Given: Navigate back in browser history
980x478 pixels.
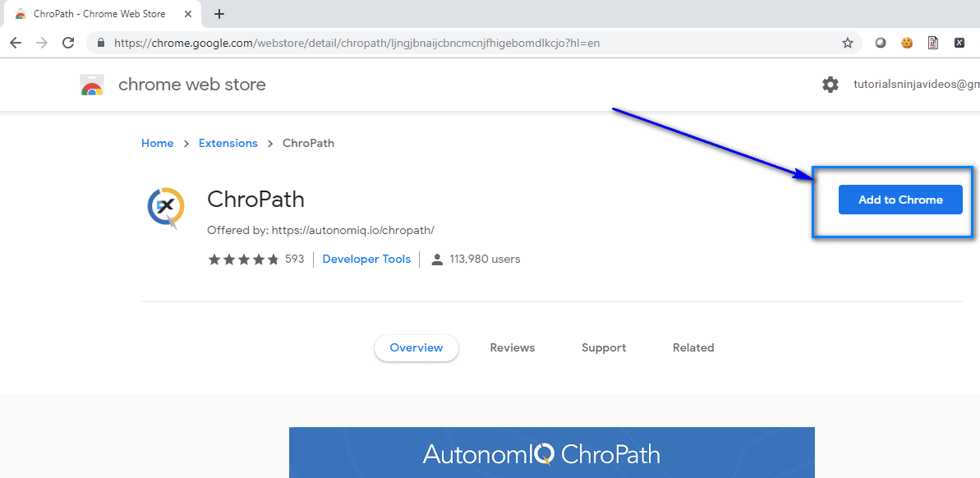Looking at the screenshot, I should click(16, 42).
